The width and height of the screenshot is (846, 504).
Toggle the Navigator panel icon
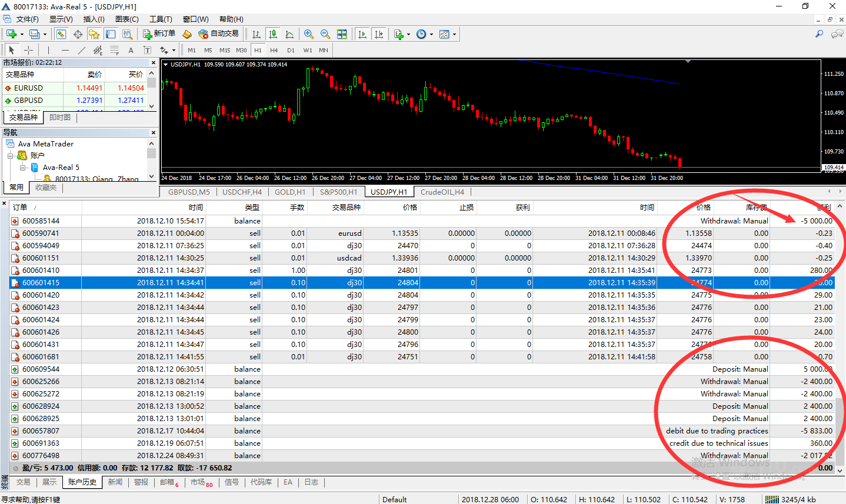pos(94,34)
